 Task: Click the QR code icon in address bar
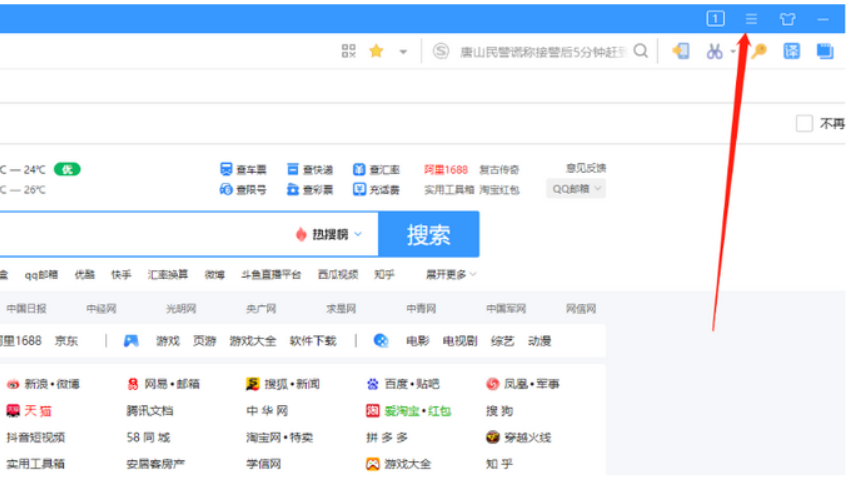coord(349,51)
